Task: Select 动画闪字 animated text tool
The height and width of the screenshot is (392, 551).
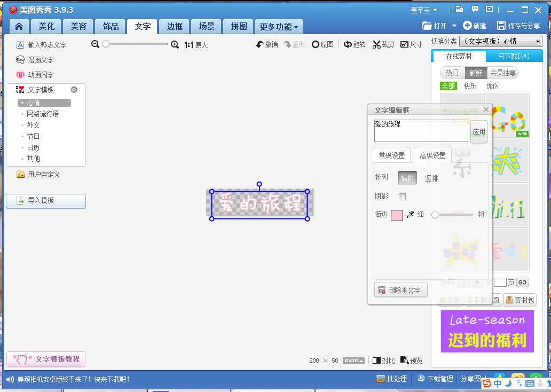Action: 35,75
